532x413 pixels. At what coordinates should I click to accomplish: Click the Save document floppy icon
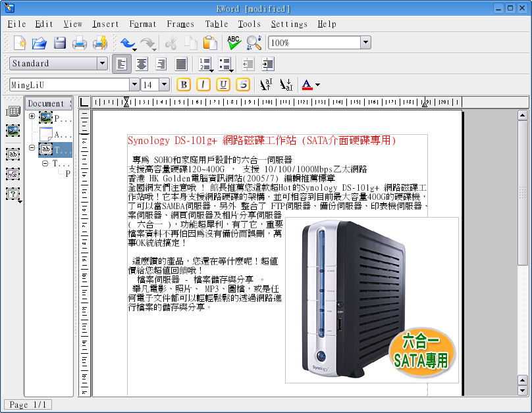[60, 43]
